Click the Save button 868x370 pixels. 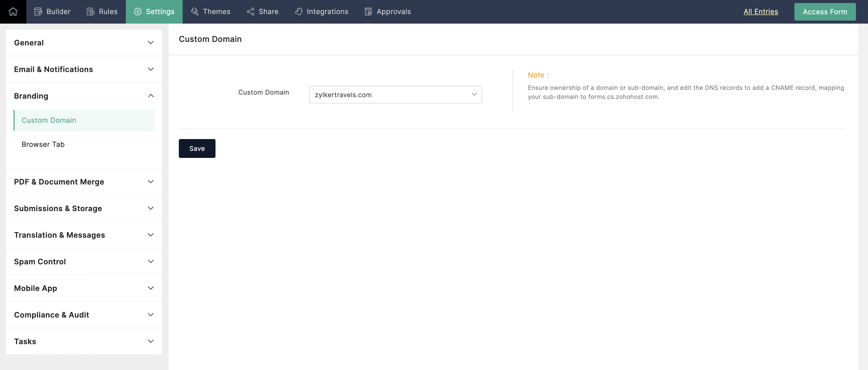[x=197, y=148]
